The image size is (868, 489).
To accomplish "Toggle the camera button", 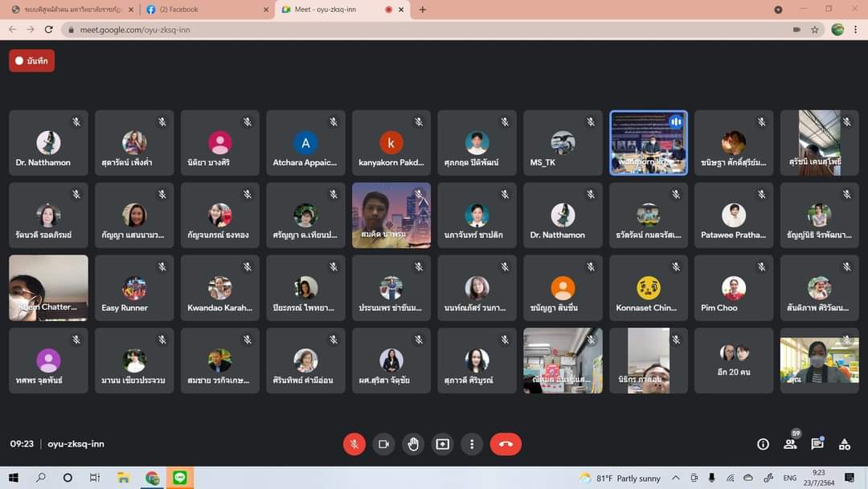I will click(x=383, y=444).
